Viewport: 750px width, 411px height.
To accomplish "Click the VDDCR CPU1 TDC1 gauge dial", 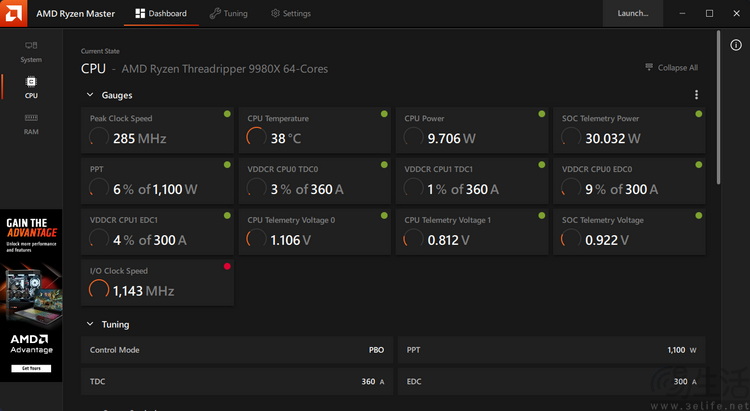I will tap(413, 188).
